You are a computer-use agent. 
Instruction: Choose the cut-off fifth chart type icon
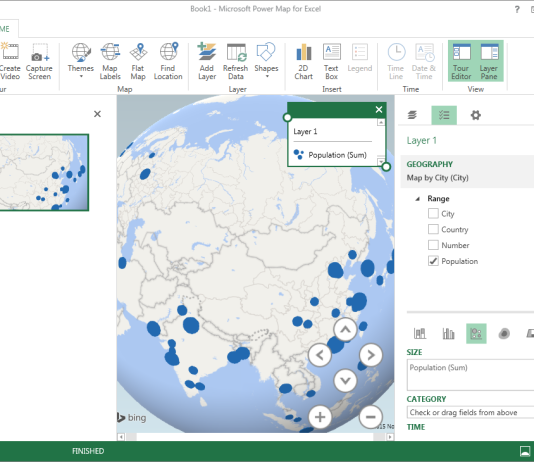(x=530, y=333)
